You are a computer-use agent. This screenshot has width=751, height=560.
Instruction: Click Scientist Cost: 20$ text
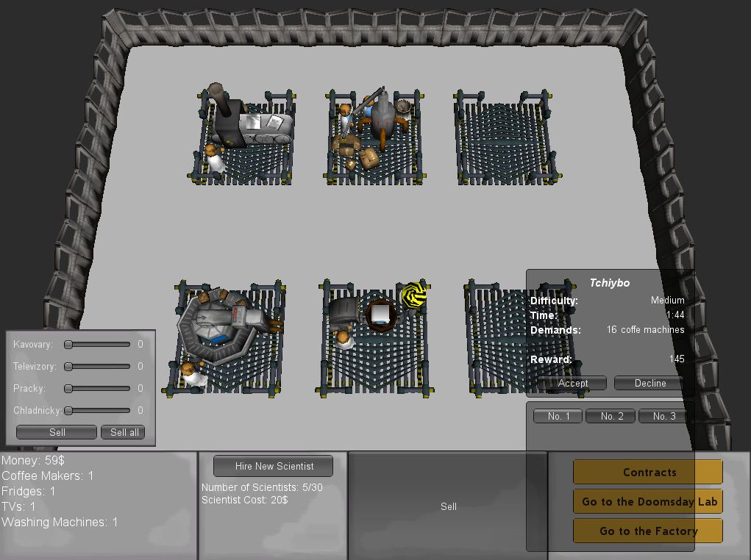point(245,500)
